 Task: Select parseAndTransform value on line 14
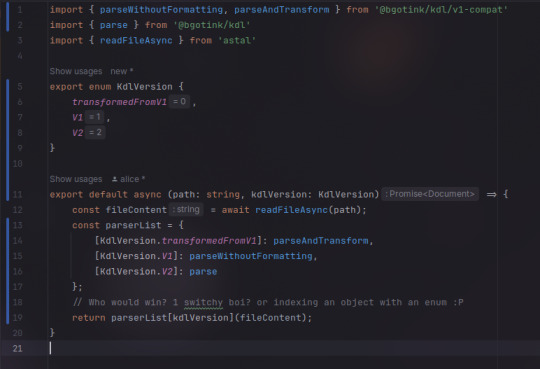[x=321, y=240]
